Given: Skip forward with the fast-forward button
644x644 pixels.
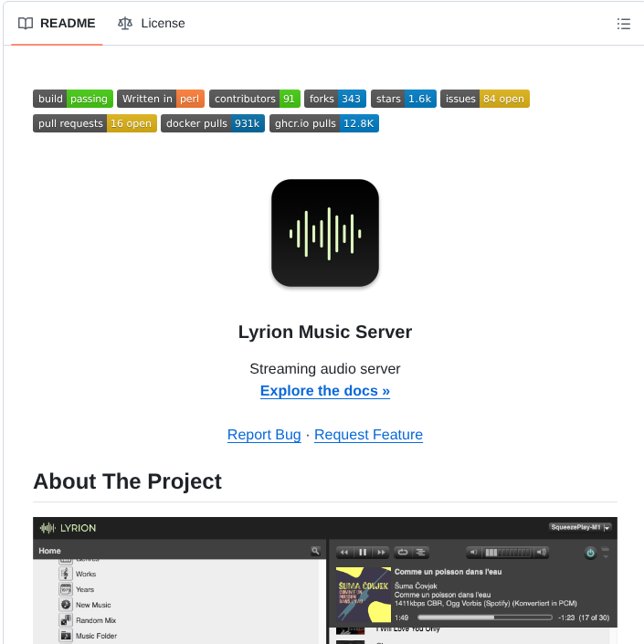Looking at the screenshot, I should coord(381,553).
